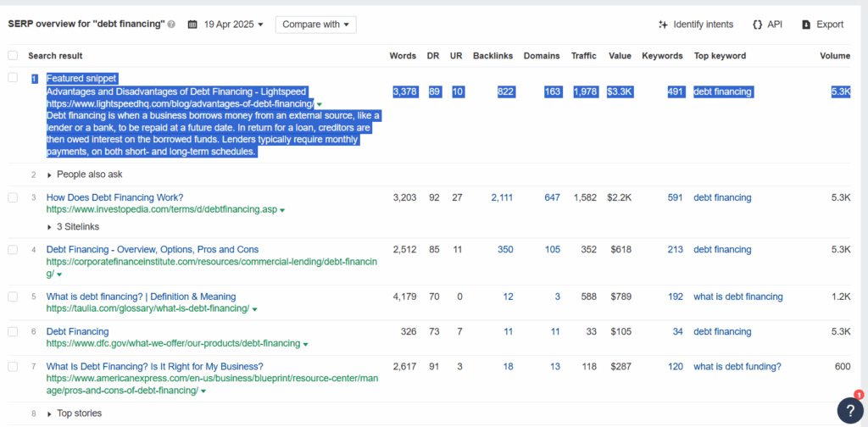The width and height of the screenshot is (868, 427).
Task: Click the 'what is debt financing' top keyword
Action: point(738,297)
